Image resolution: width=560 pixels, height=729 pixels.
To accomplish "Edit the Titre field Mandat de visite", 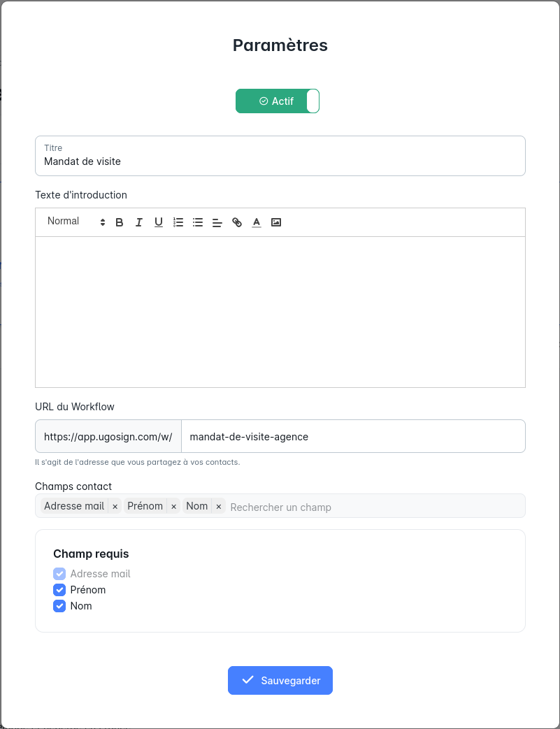I will pyautogui.click(x=280, y=161).
